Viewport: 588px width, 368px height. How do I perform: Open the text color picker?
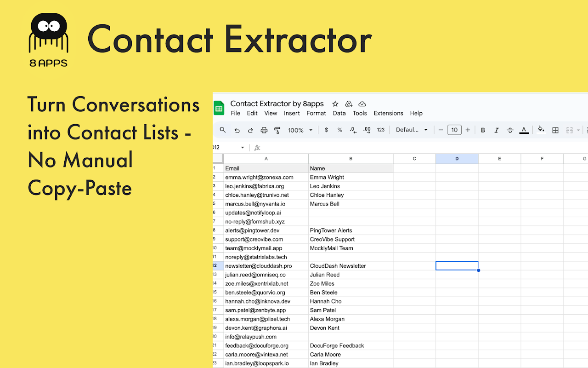click(x=524, y=130)
